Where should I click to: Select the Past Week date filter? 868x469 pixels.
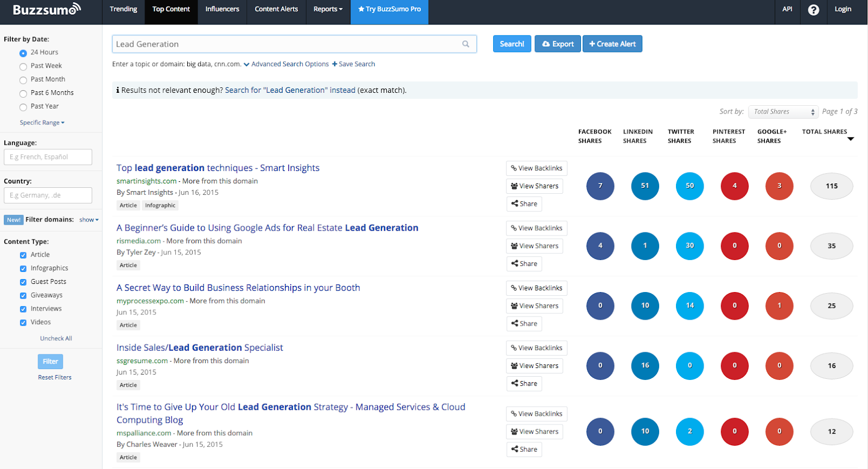pyautogui.click(x=23, y=67)
